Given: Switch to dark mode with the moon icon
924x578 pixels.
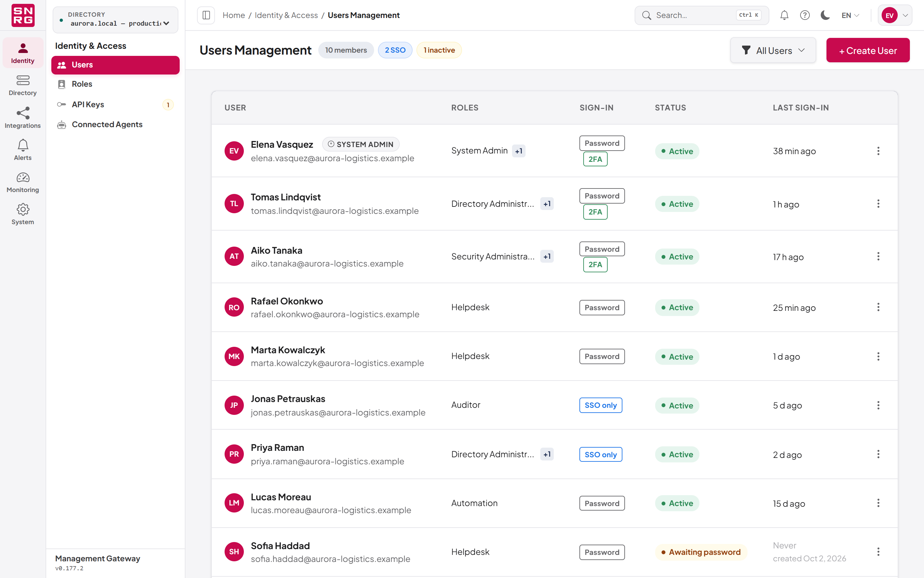Looking at the screenshot, I should [825, 15].
